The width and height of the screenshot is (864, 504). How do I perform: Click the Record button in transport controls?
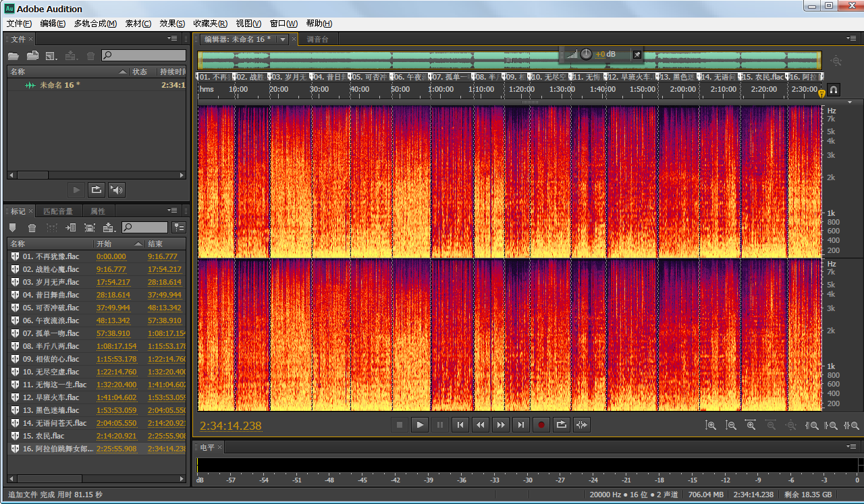click(541, 424)
